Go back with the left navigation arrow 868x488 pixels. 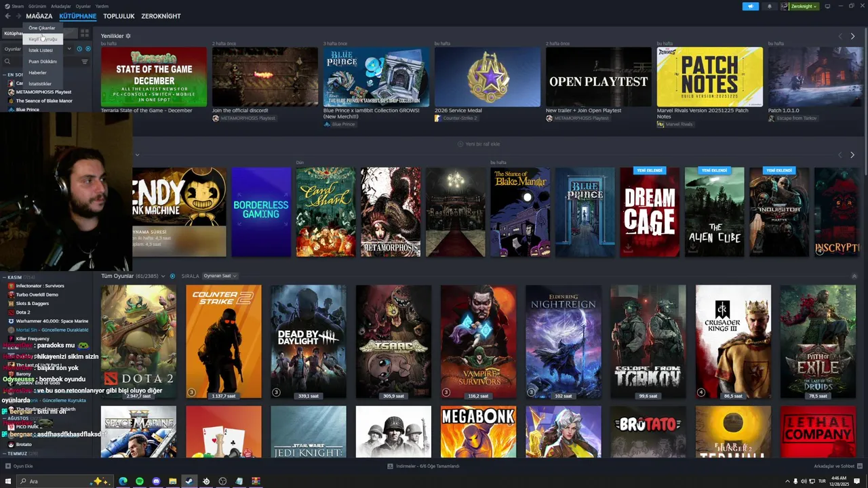tap(8, 16)
